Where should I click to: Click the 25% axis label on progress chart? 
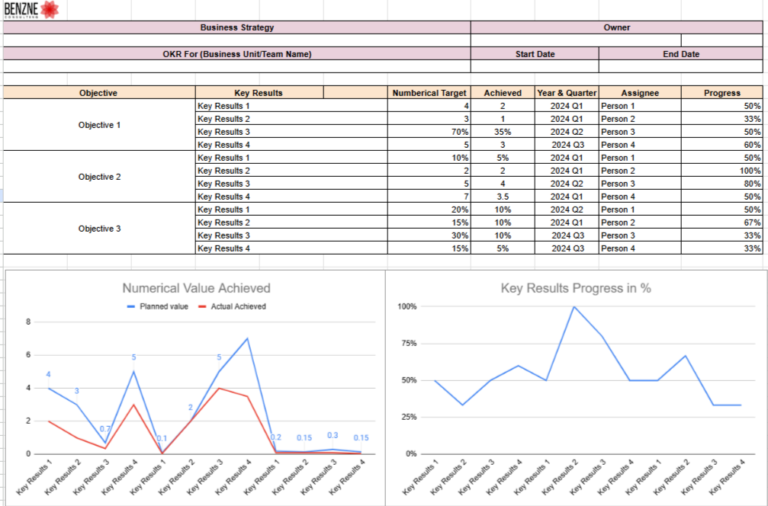pyautogui.click(x=408, y=417)
